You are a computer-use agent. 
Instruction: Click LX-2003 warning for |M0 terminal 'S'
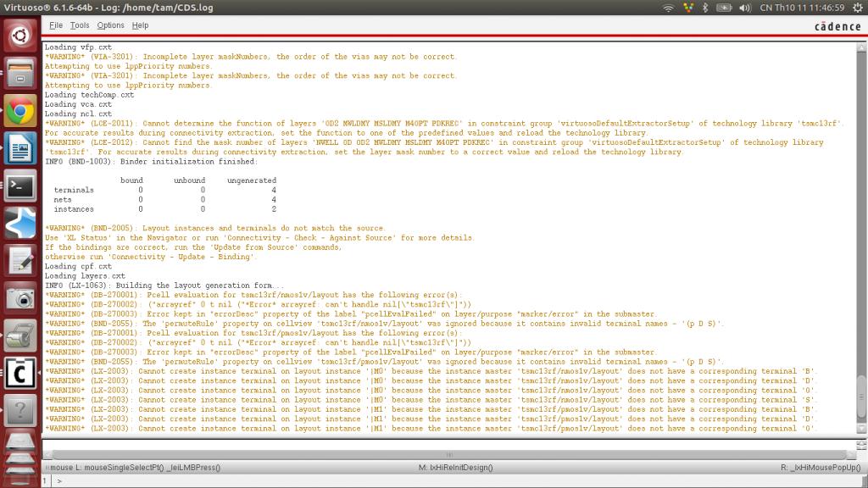pos(430,400)
